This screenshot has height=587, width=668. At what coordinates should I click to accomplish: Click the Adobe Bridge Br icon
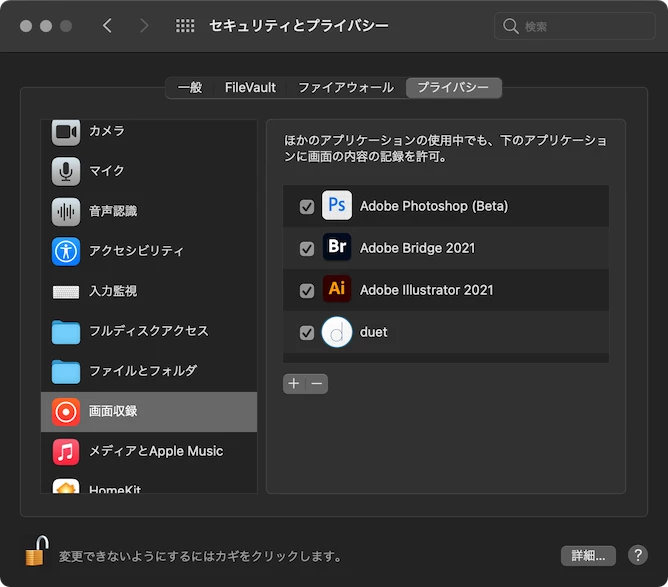tap(337, 247)
